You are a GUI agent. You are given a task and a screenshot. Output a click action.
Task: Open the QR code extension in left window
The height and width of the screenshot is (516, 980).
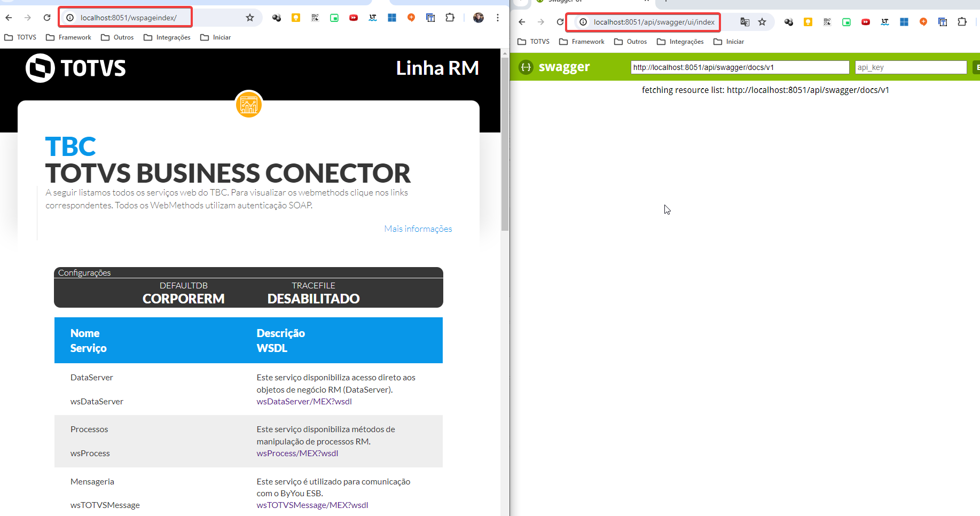315,18
